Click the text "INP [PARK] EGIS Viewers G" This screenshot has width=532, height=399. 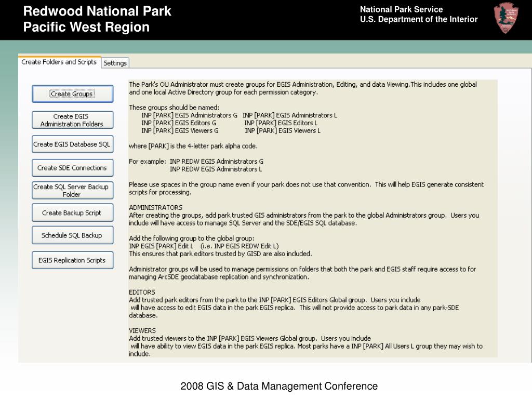pyautogui.click(x=180, y=130)
